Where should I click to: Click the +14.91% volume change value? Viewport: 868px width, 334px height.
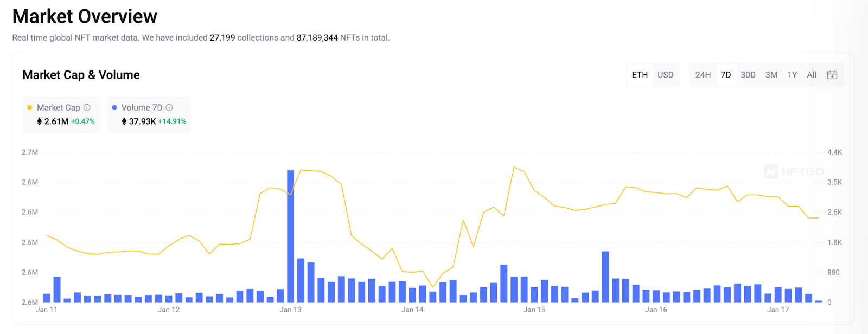click(172, 121)
